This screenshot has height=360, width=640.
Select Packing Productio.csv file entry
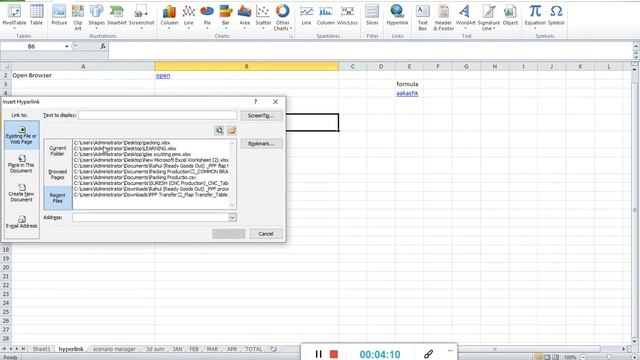coord(135,178)
